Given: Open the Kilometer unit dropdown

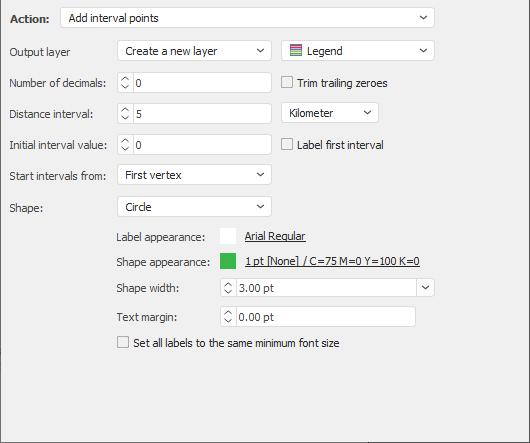Looking at the screenshot, I should (x=330, y=113).
